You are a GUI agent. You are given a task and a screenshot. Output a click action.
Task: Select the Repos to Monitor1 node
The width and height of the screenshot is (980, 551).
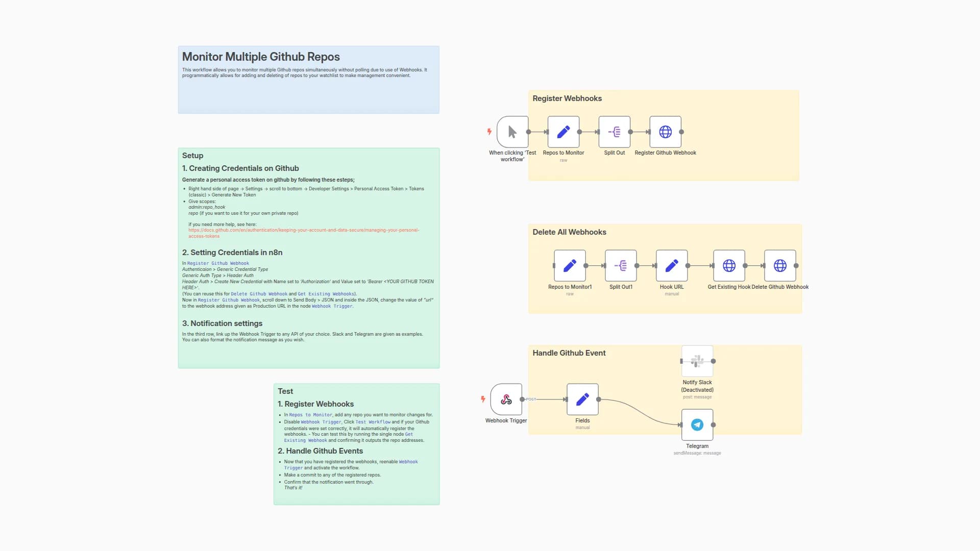(570, 265)
